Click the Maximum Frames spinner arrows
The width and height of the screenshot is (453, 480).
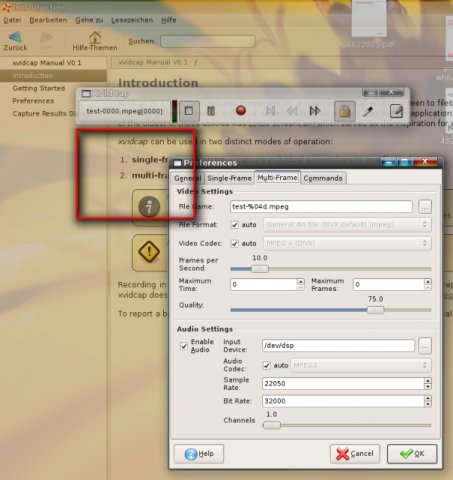428,284
